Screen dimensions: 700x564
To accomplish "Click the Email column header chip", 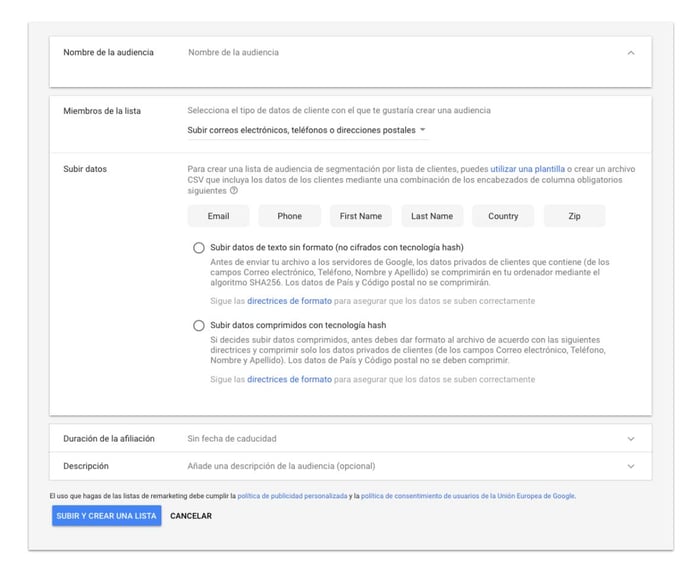I will 218,216.
